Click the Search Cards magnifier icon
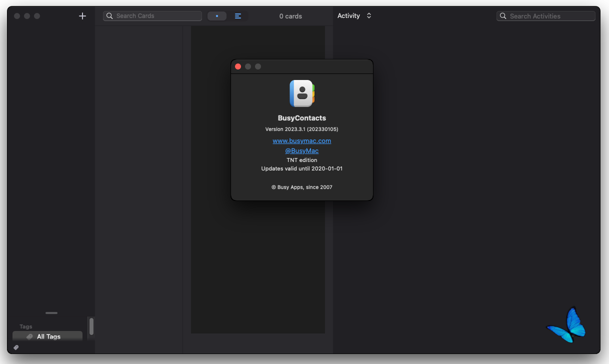609x364 pixels. 110,16
